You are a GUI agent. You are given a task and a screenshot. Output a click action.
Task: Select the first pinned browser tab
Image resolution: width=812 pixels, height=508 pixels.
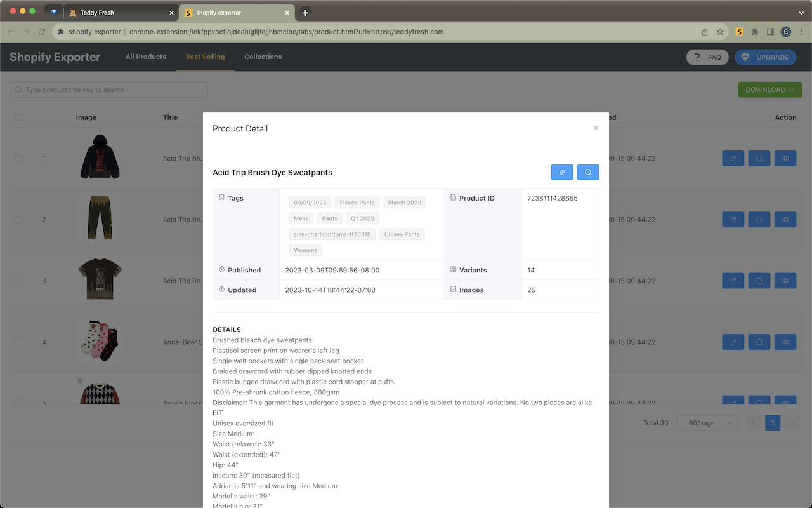[x=54, y=13]
